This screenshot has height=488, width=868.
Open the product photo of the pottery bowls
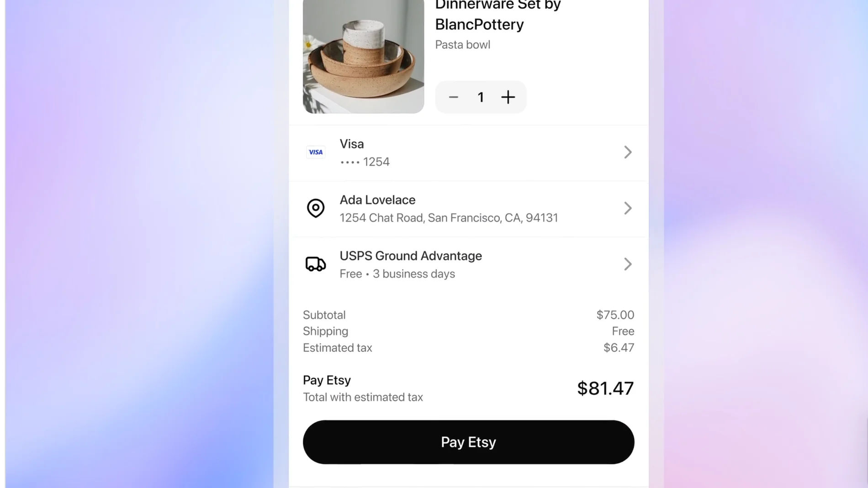coord(363,57)
